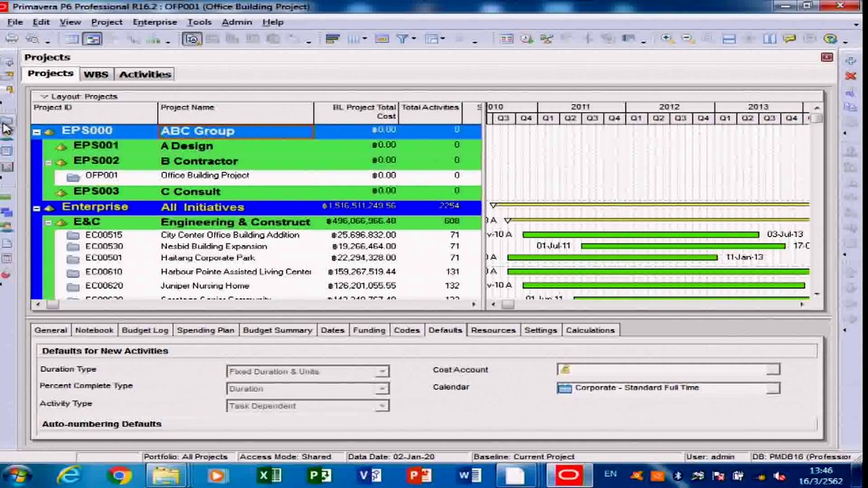Screen dimensions: 868x488
Task: Click the Print icon in the toolbar
Action: (x=13, y=39)
